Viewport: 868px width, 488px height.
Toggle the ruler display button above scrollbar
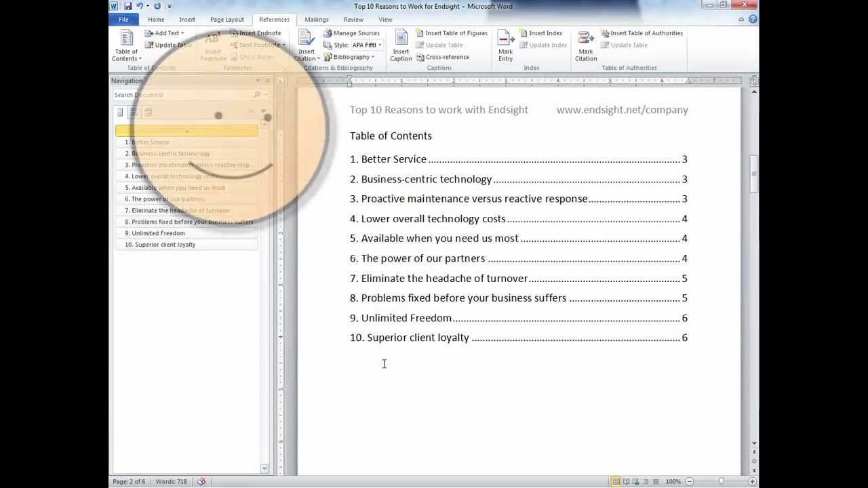[x=754, y=81]
